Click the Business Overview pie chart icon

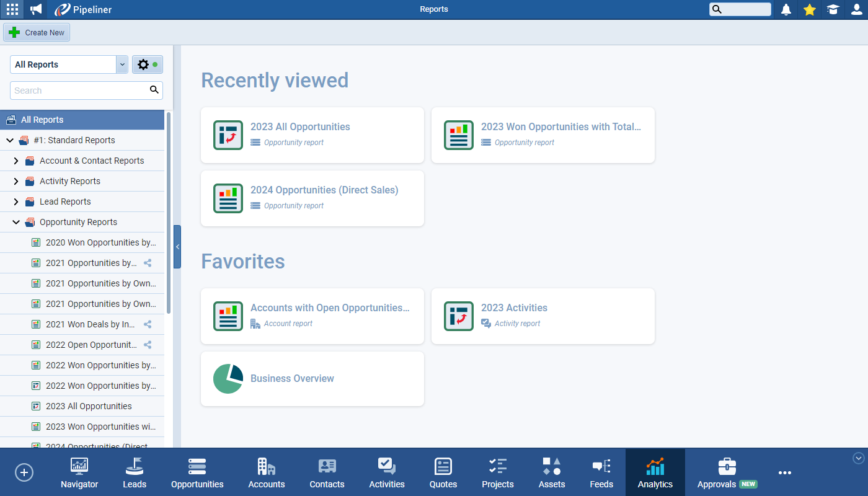point(228,379)
